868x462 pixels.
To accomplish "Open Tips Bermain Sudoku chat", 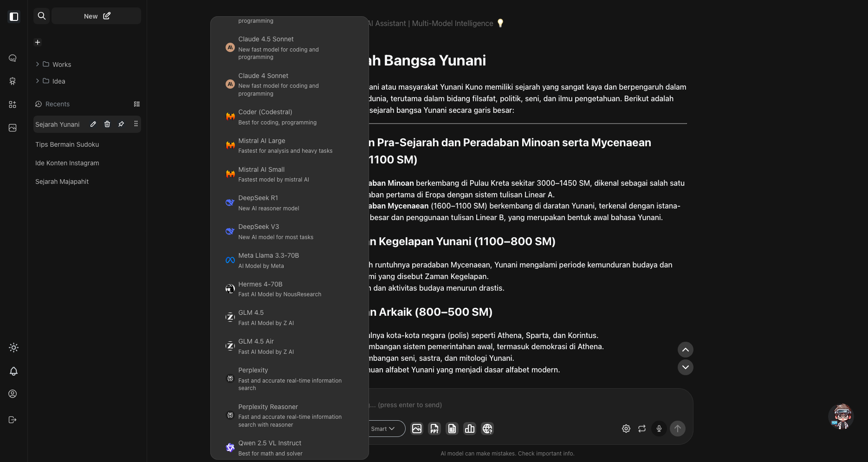I will 67,144.
